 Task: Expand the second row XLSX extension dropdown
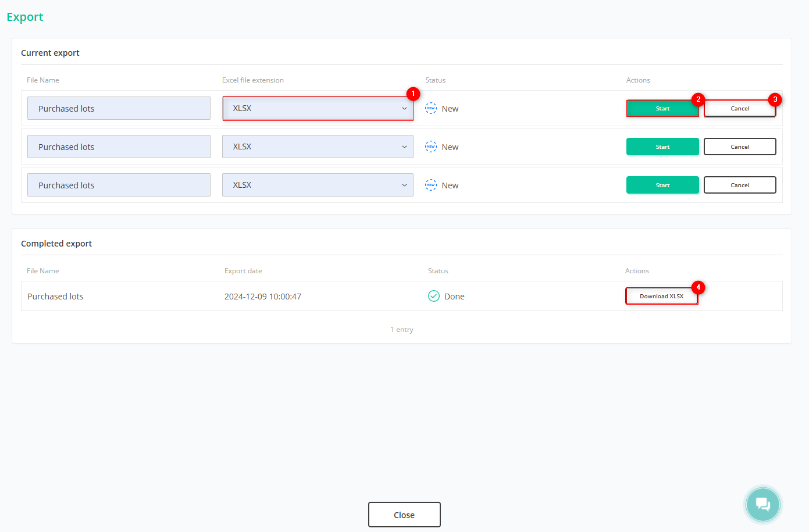(317, 147)
